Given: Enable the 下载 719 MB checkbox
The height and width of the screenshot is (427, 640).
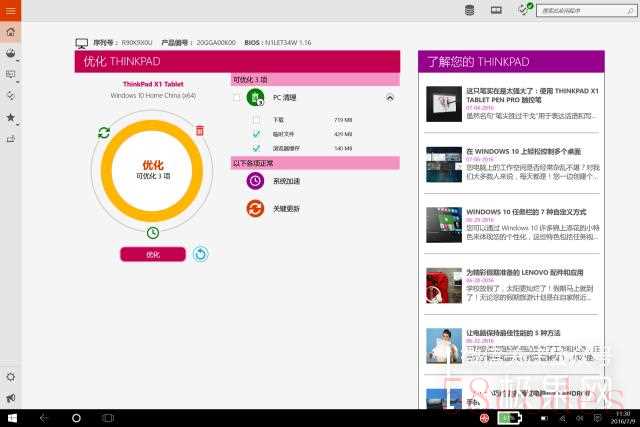Looking at the screenshot, I should 256,119.
